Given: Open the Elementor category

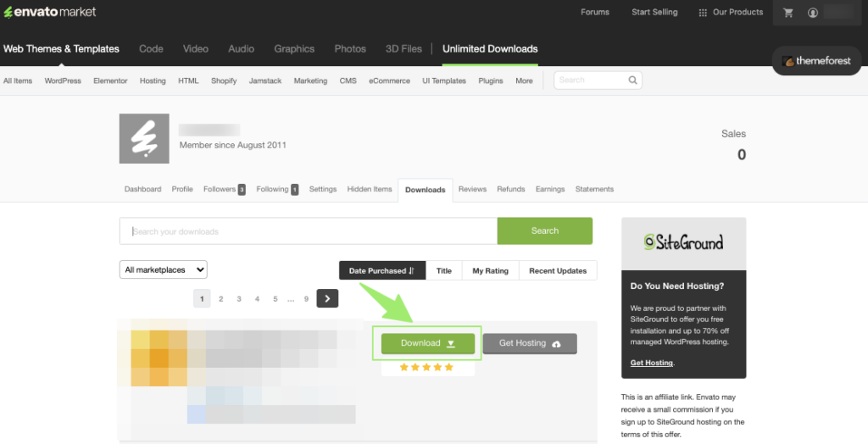Looking at the screenshot, I should 110,80.
